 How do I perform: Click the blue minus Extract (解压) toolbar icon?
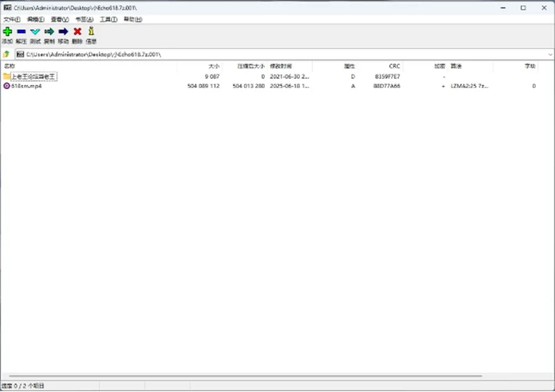point(21,32)
